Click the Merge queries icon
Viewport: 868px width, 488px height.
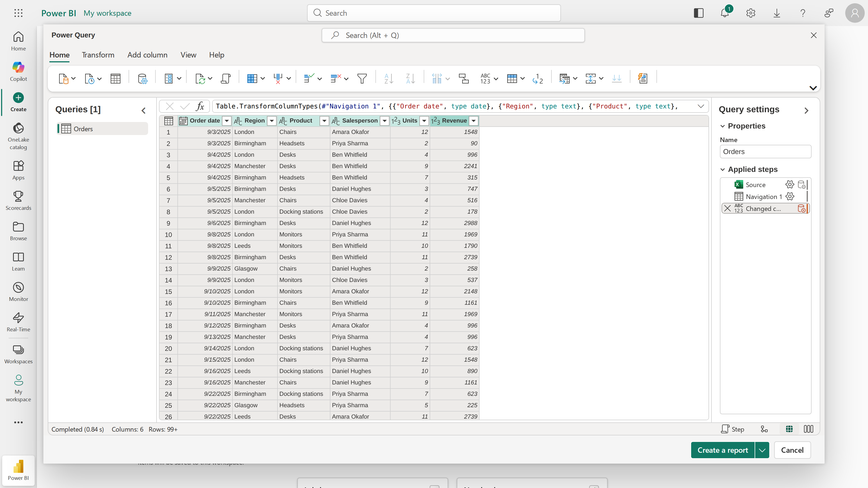tap(564, 78)
